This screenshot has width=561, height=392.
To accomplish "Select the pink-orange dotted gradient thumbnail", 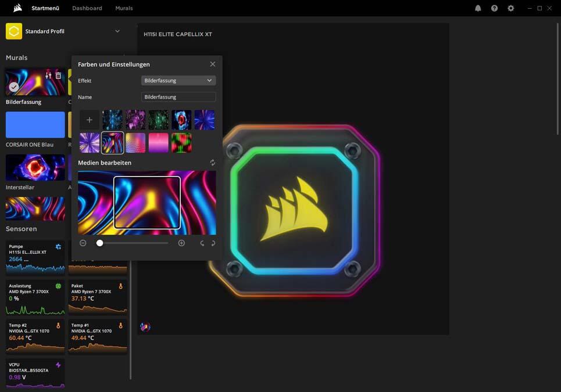I will (135, 143).
